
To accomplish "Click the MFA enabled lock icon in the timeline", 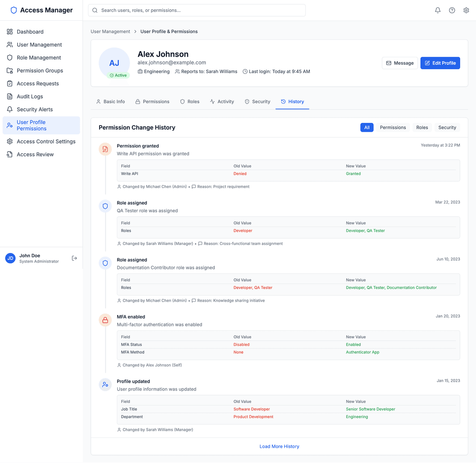I will tap(105, 320).
